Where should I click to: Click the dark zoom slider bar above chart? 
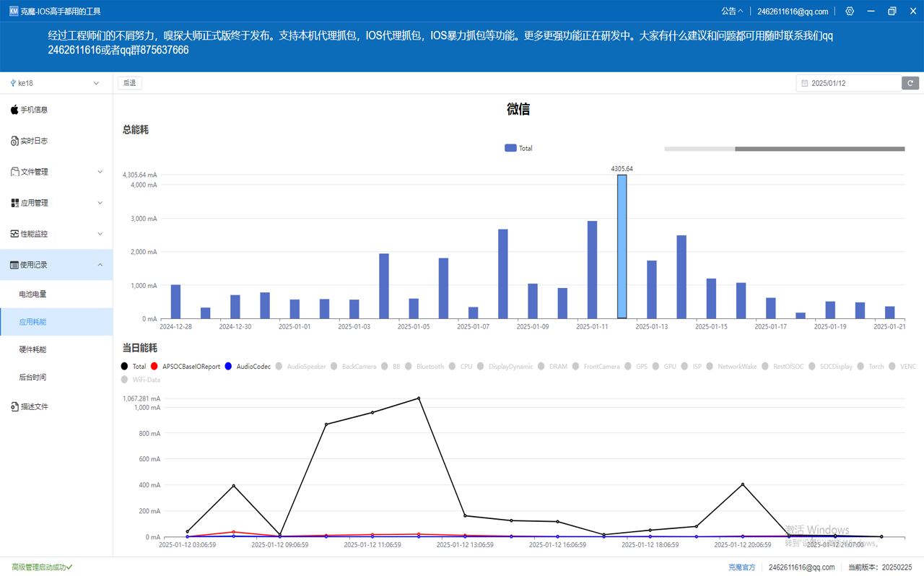[x=819, y=149]
